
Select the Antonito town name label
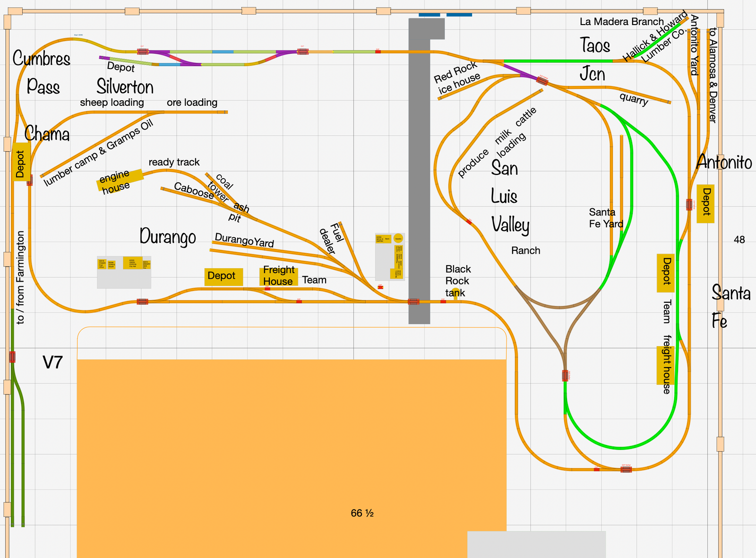[x=724, y=162]
